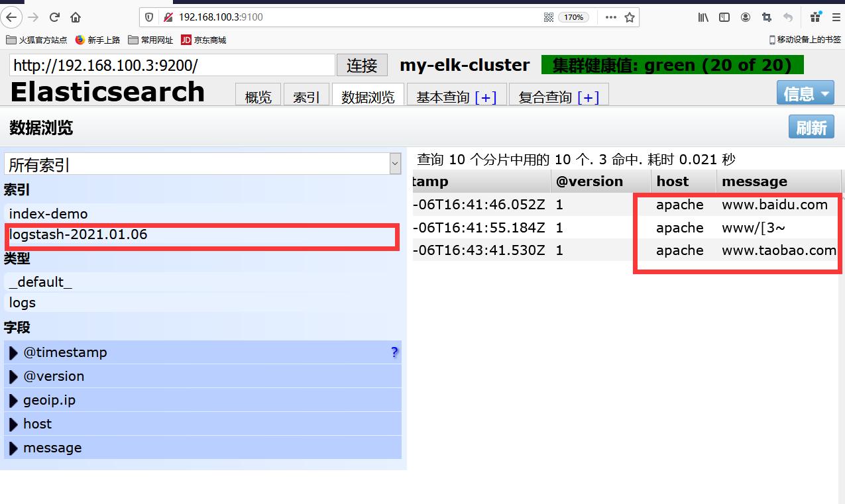Open 移动设备上的书签 bookmarks

pos(805,40)
